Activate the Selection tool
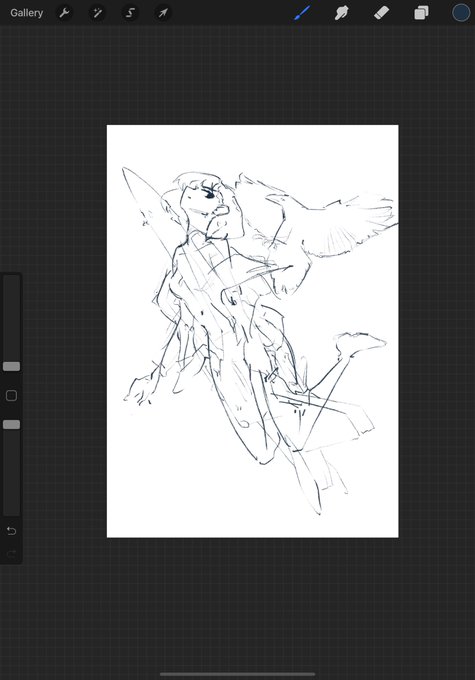 tap(130, 13)
